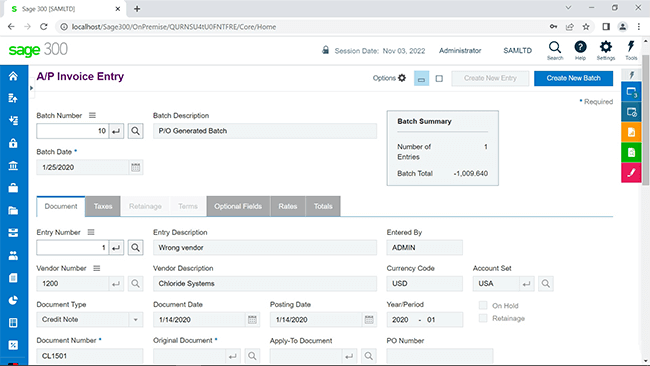
Task: Switch to the compact window-view icon
Action: 421,78
